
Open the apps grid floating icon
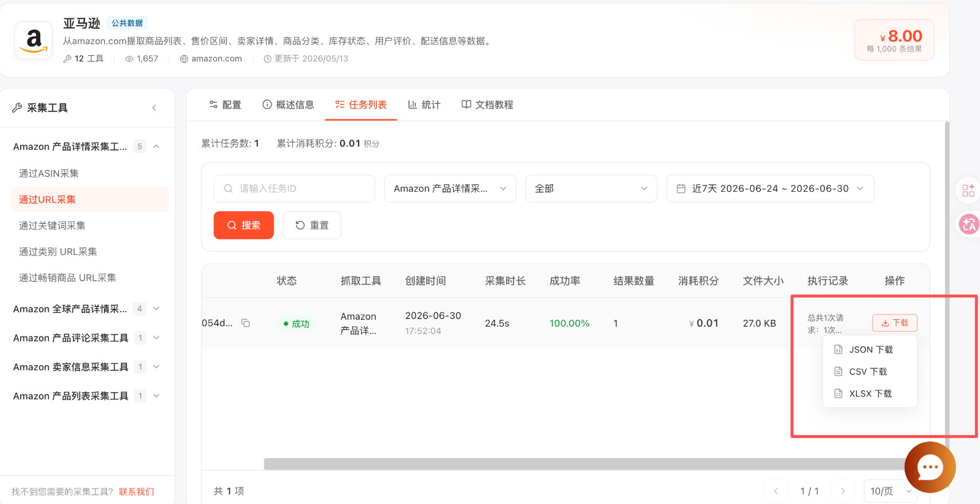point(969,190)
